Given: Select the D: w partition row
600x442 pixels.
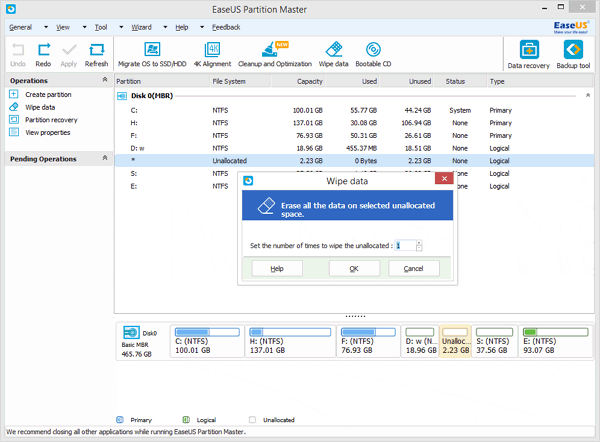Looking at the screenshot, I should pos(354,148).
